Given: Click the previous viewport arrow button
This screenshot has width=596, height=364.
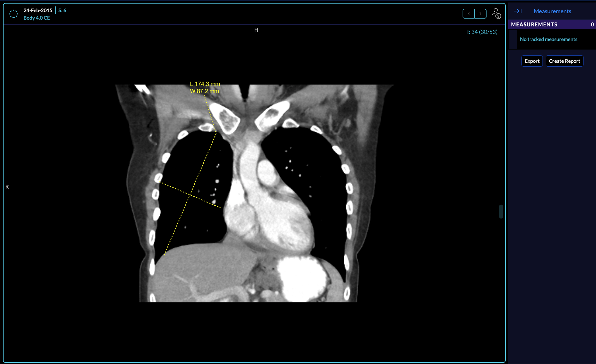Looking at the screenshot, I should (468, 14).
